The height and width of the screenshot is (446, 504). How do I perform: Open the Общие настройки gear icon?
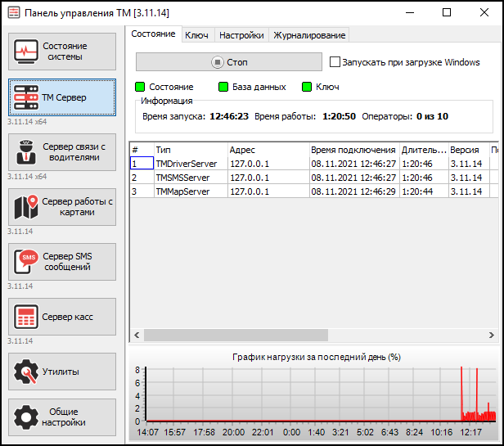point(26,417)
